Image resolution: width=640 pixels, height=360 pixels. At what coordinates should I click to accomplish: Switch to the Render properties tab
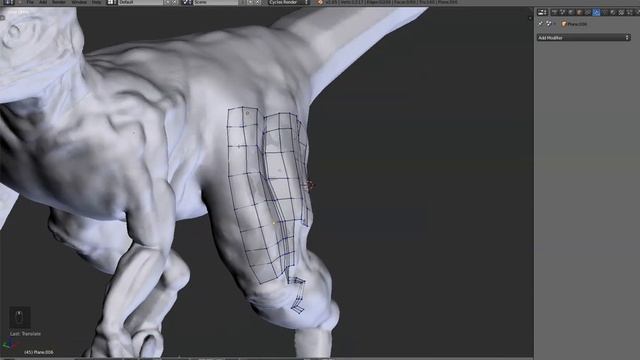click(554, 13)
